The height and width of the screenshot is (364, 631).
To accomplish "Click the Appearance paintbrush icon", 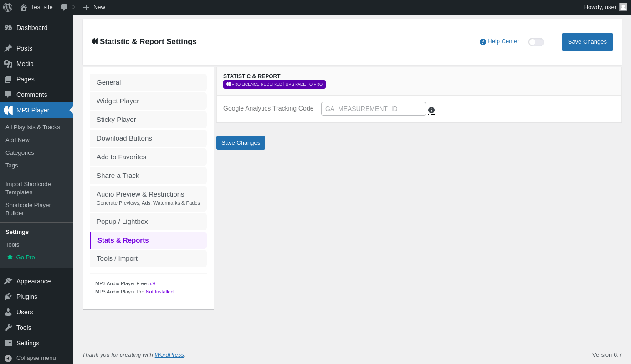I will click(x=8, y=281).
